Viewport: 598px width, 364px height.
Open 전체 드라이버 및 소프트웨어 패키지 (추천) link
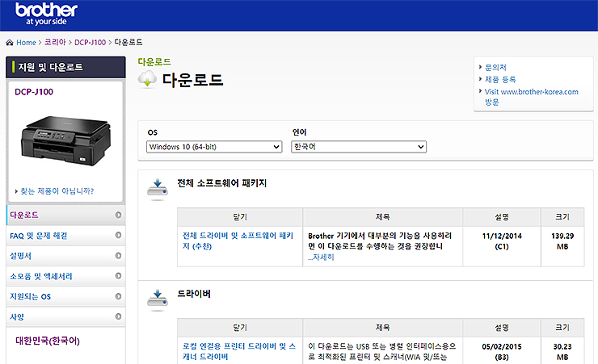click(x=238, y=241)
